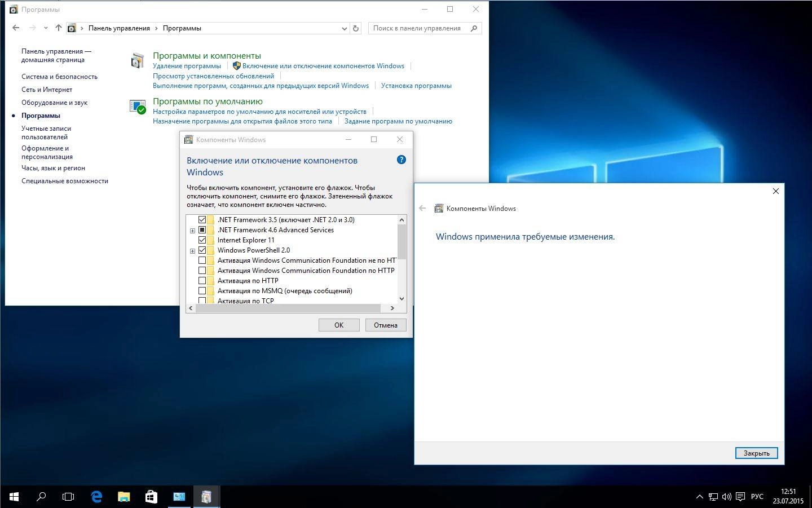Click back arrow in results dialog
Image resolution: width=812 pixels, height=508 pixels.
point(422,209)
